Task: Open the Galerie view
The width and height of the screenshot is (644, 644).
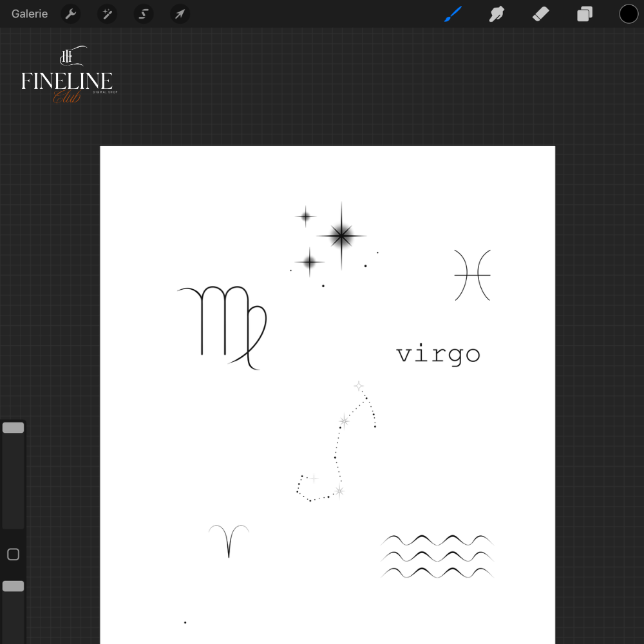Action: (30, 14)
